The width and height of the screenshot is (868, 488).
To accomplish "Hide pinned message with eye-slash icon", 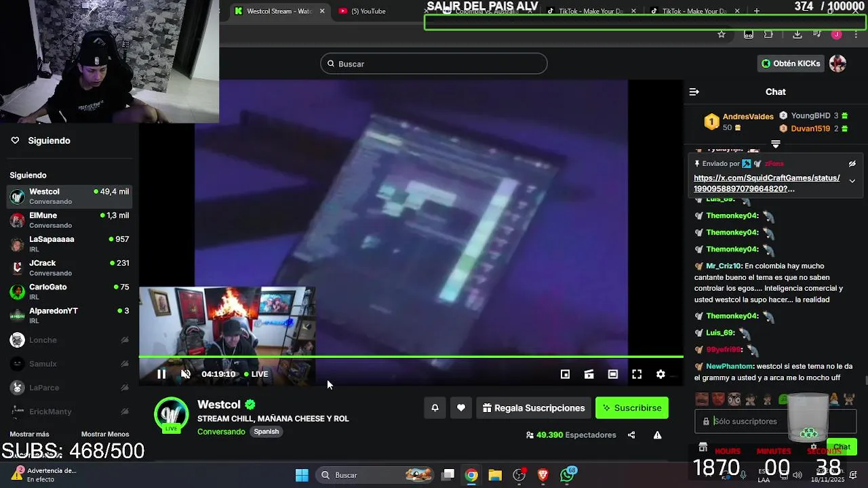I will 852,163.
